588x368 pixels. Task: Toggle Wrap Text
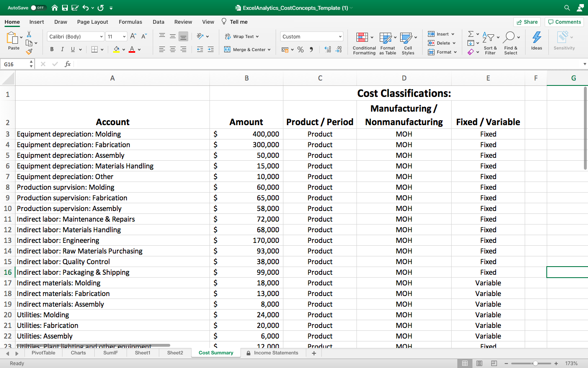(242, 36)
